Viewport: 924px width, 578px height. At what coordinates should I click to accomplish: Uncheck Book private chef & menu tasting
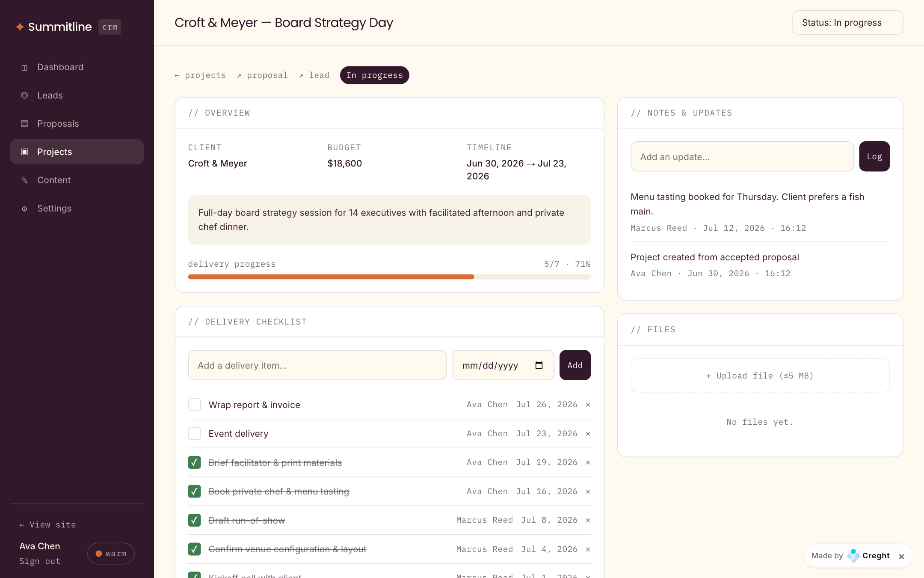coord(195,492)
